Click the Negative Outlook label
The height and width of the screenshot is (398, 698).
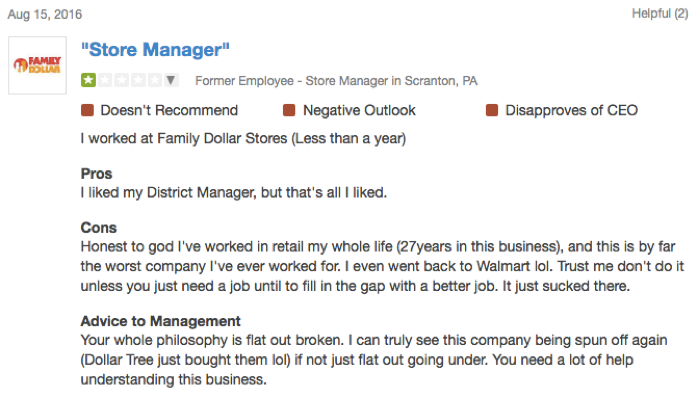[x=359, y=110]
